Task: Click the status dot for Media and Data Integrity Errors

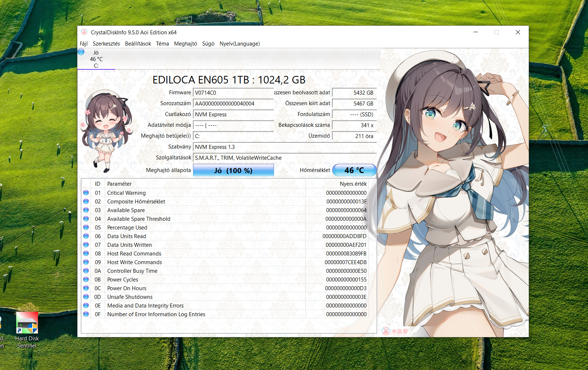Action: pos(86,305)
